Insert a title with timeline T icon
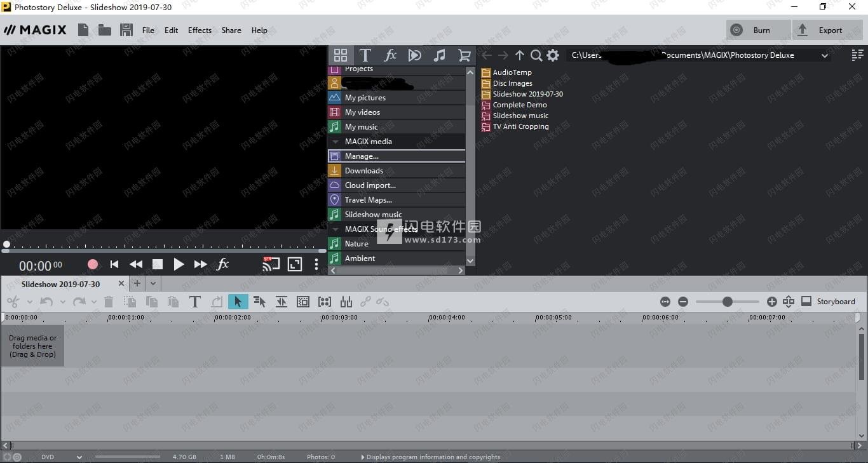 [195, 302]
